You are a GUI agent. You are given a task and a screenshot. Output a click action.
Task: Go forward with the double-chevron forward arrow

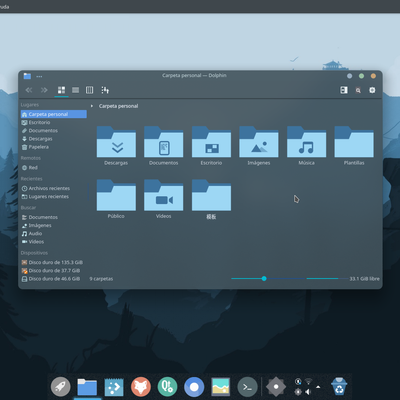pos(44,90)
